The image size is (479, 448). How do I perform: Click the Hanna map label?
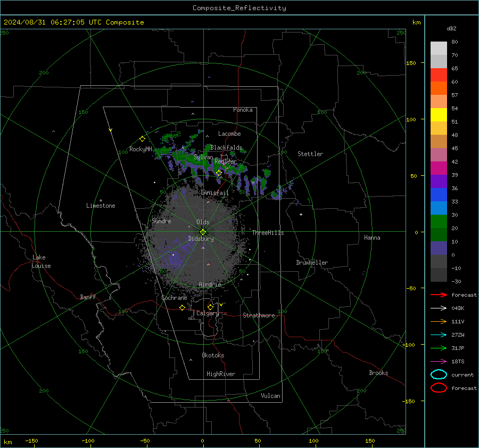click(x=372, y=238)
